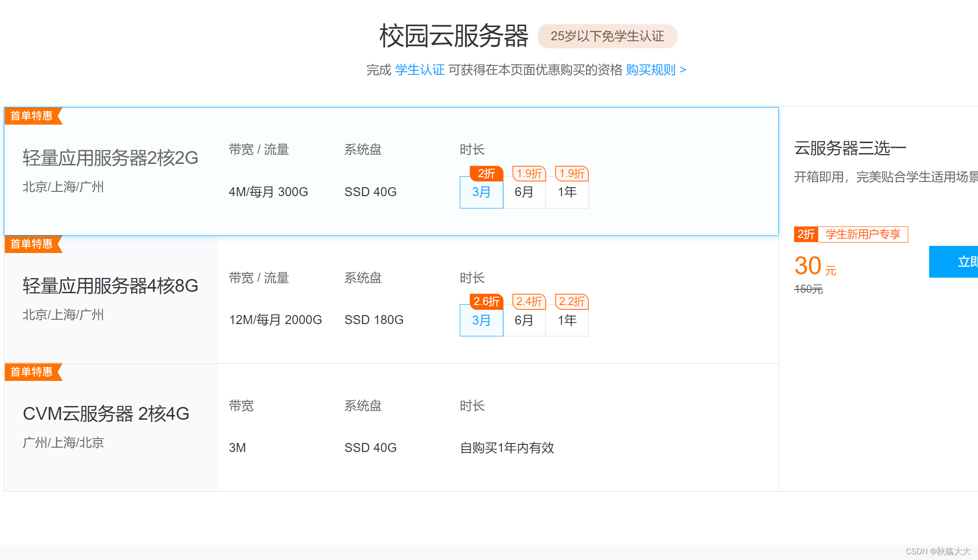Select the 轻量应用服务器2核2G product row

[110, 158]
